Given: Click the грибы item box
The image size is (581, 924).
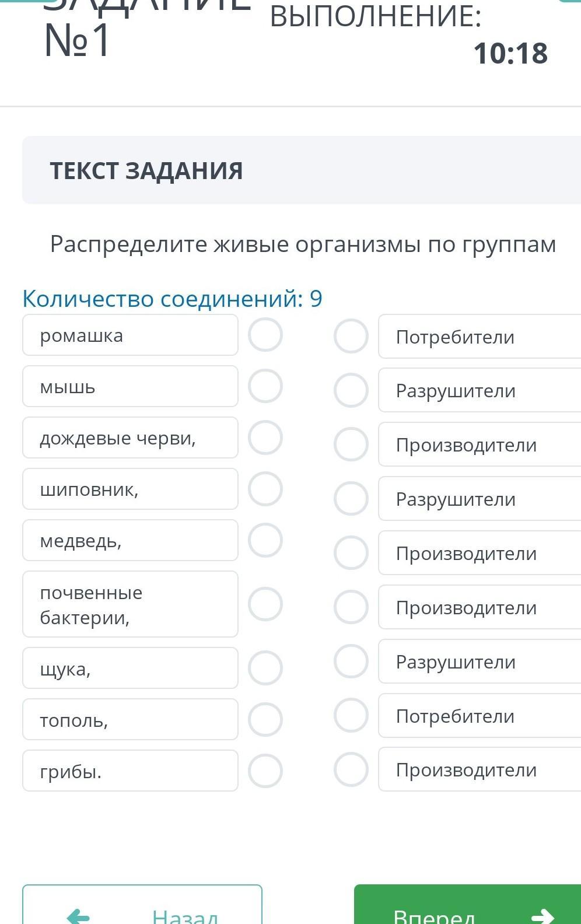Looking at the screenshot, I should [130, 771].
